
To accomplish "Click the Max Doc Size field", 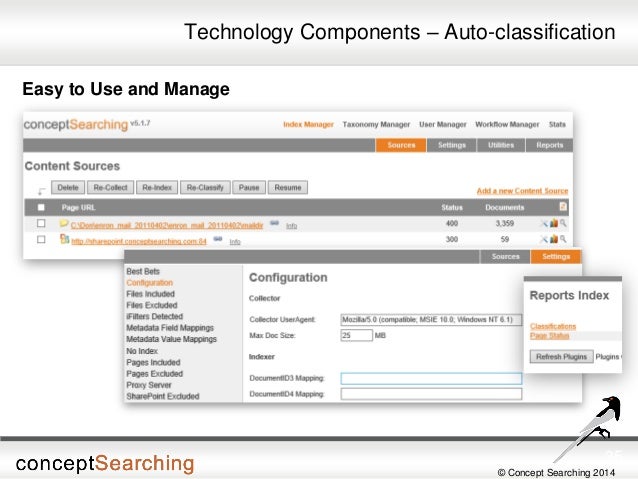I will 356,336.
